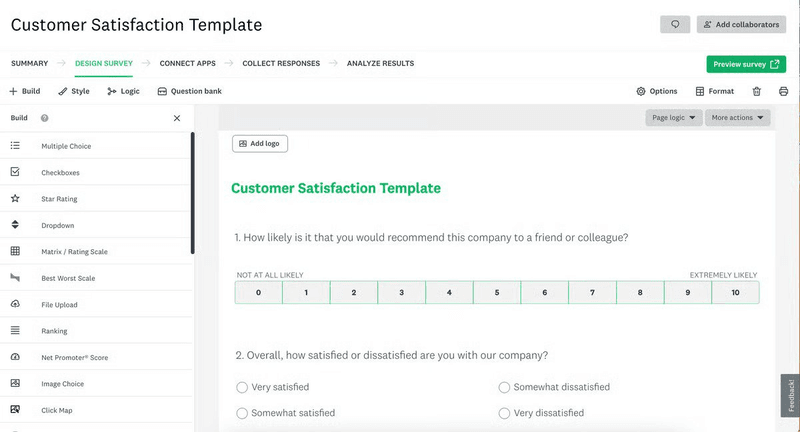
Task: Click the print icon in toolbar
Action: pyautogui.click(x=783, y=91)
